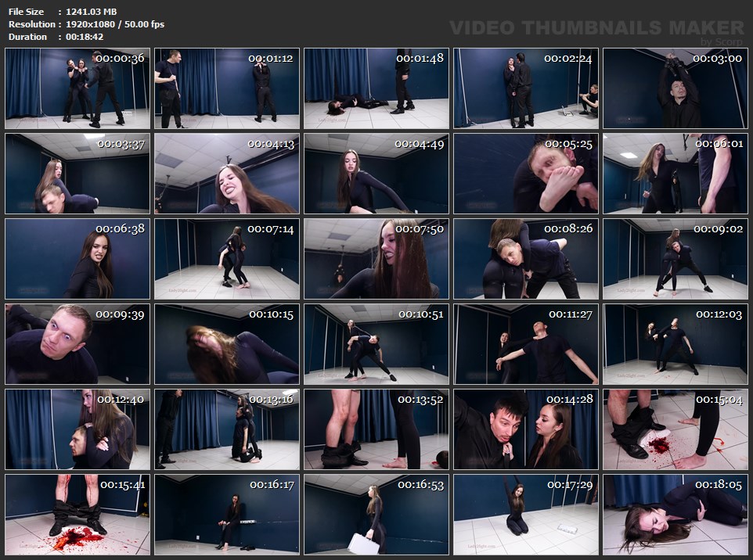The height and width of the screenshot is (560, 753).
Task: Select the thumbnail stamped 00:01:12
Action: coord(227,88)
